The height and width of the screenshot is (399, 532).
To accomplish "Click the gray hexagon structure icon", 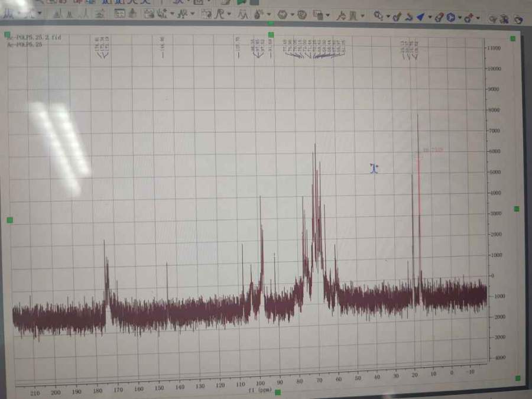I will 283,14.
